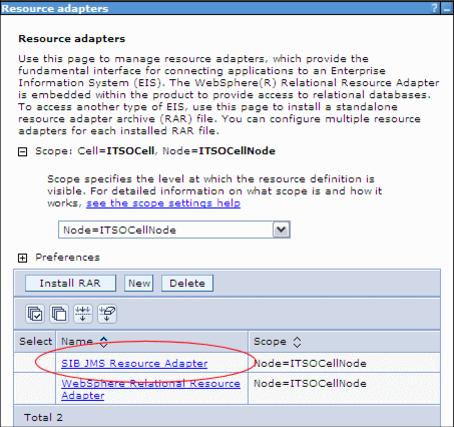Image resolution: width=454 pixels, height=427 pixels.
Task: Expand the Preferences section
Action: pyautogui.click(x=22, y=258)
